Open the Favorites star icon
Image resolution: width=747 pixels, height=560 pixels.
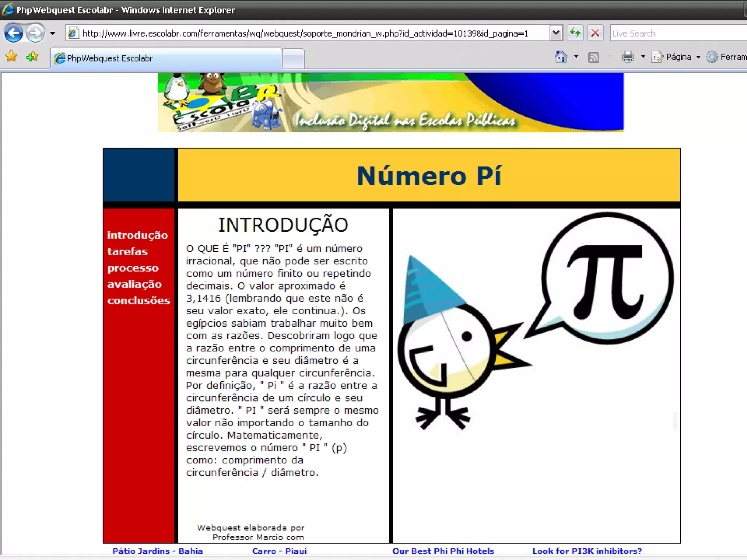[x=11, y=57]
